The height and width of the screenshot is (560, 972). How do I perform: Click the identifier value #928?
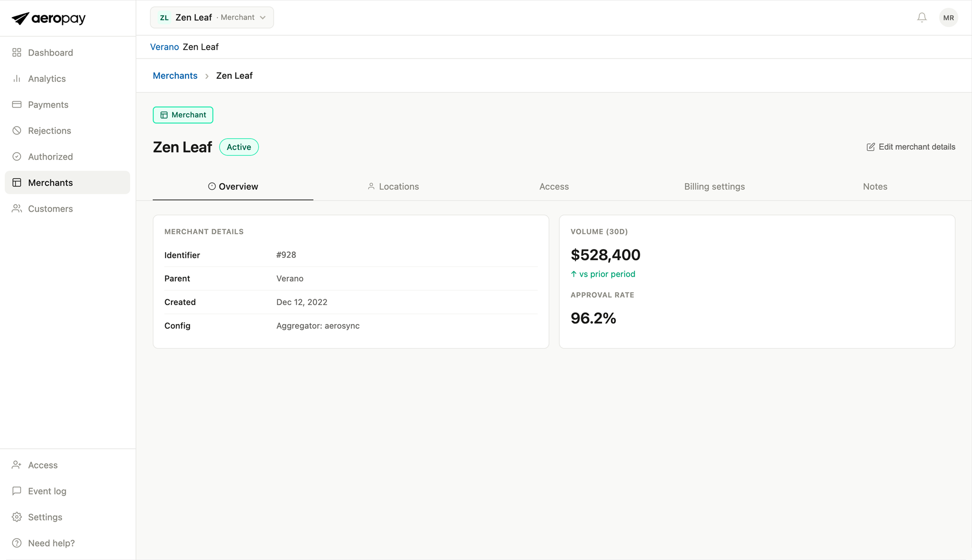pos(286,255)
